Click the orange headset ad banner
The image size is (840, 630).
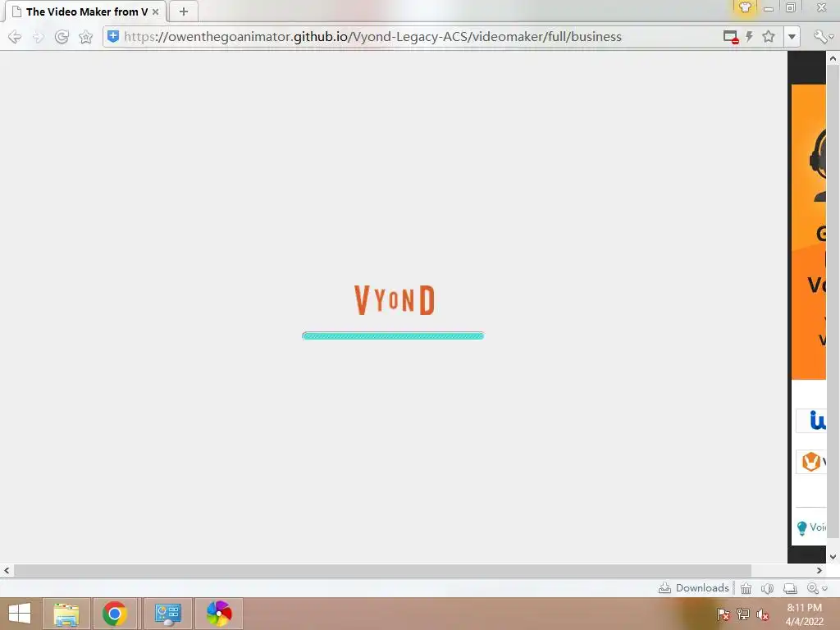pos(809,232)
